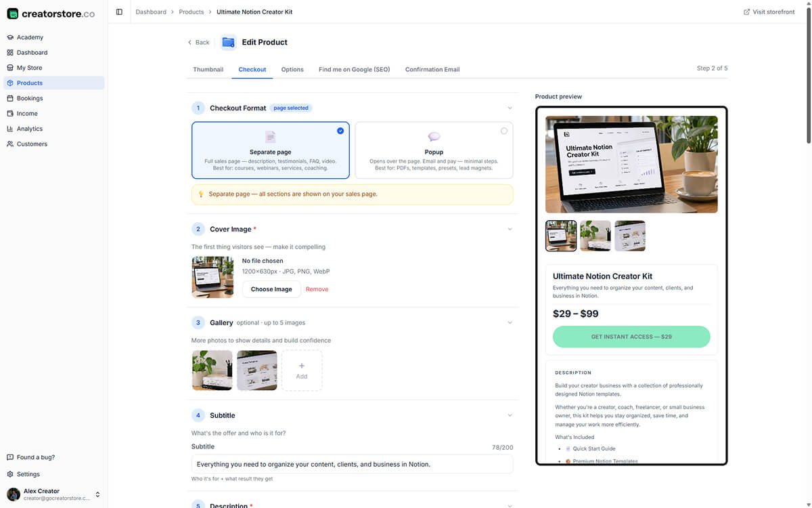Viewport: 812px width, 508px height.
Task: Click the Customers people icon
Action: 10,144
